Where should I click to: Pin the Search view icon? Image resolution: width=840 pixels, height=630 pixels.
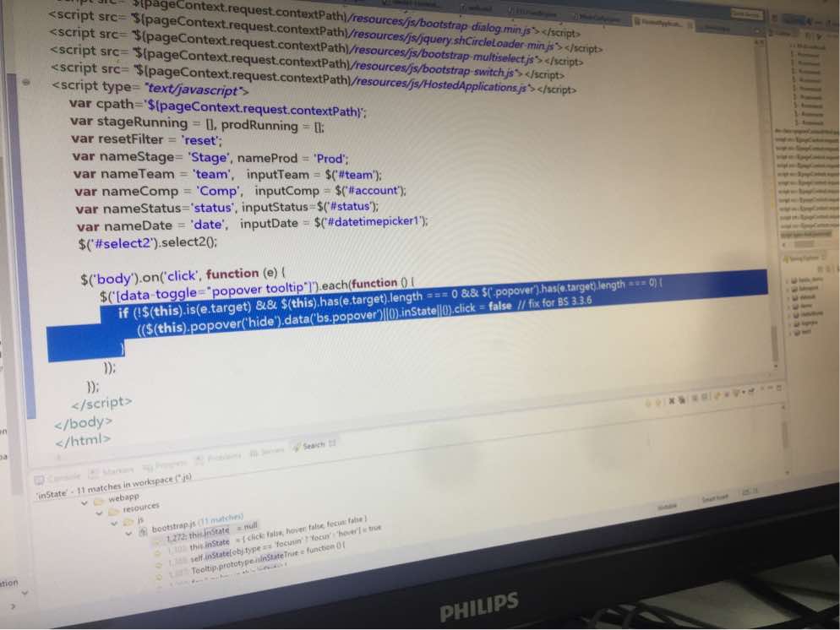751,390
